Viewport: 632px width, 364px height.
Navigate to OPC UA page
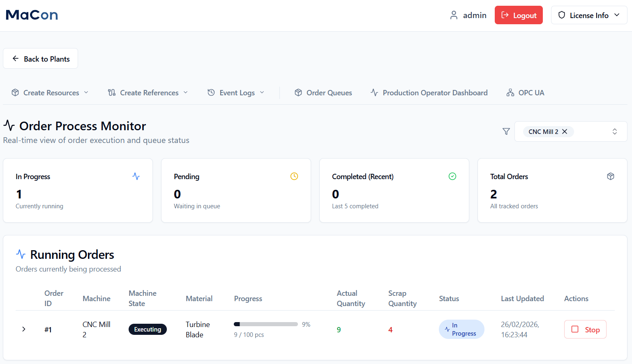[525, 93]
